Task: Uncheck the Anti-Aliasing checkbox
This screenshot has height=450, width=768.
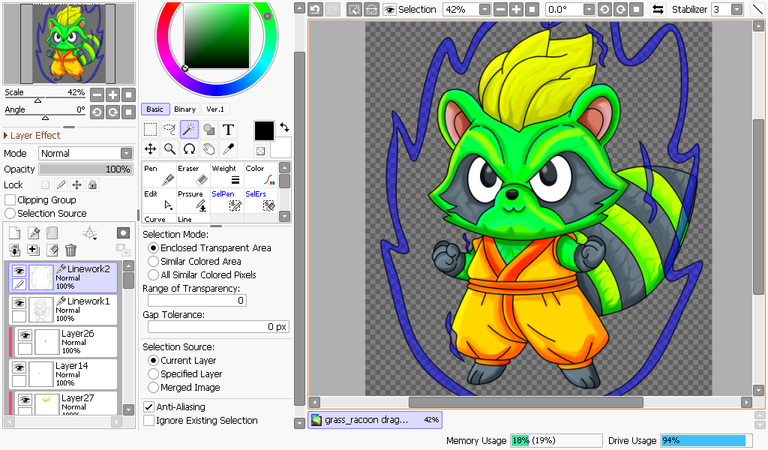Action: 148,407
